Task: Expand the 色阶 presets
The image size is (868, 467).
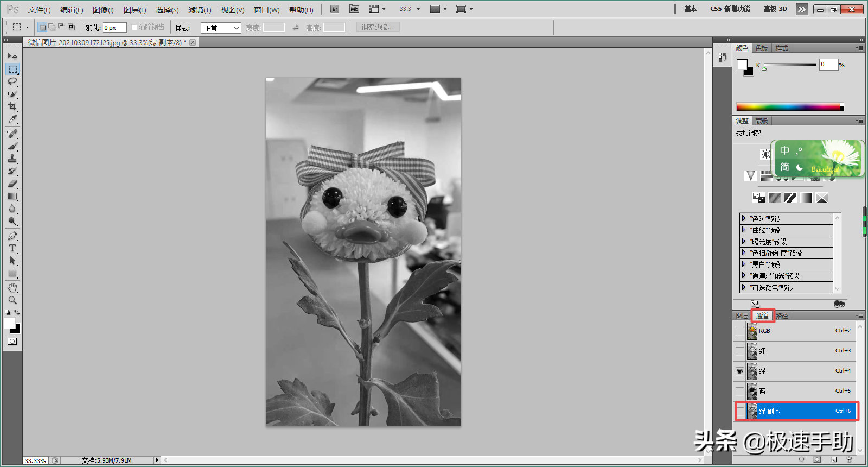Action: pos(744,218)
